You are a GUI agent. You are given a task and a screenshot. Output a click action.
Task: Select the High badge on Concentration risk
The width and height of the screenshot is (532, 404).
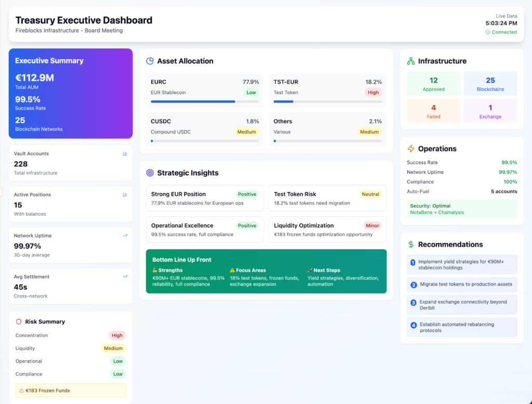[117, 335]
